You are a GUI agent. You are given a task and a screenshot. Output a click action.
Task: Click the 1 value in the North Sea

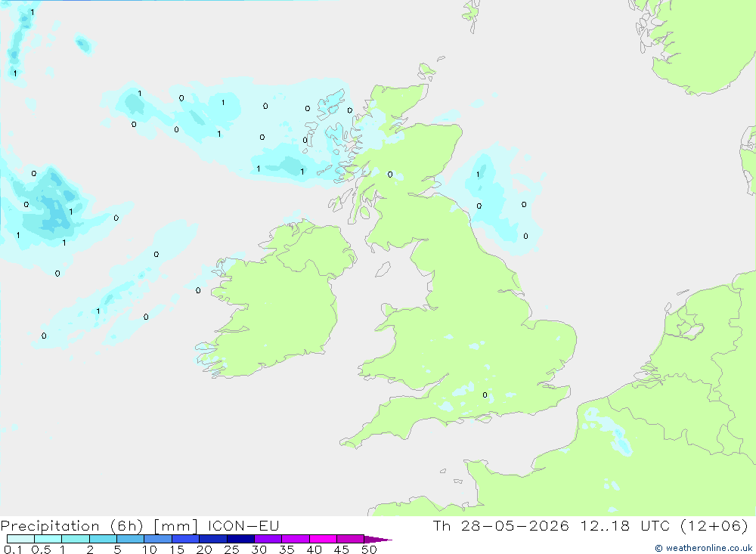tap(478, 175)
